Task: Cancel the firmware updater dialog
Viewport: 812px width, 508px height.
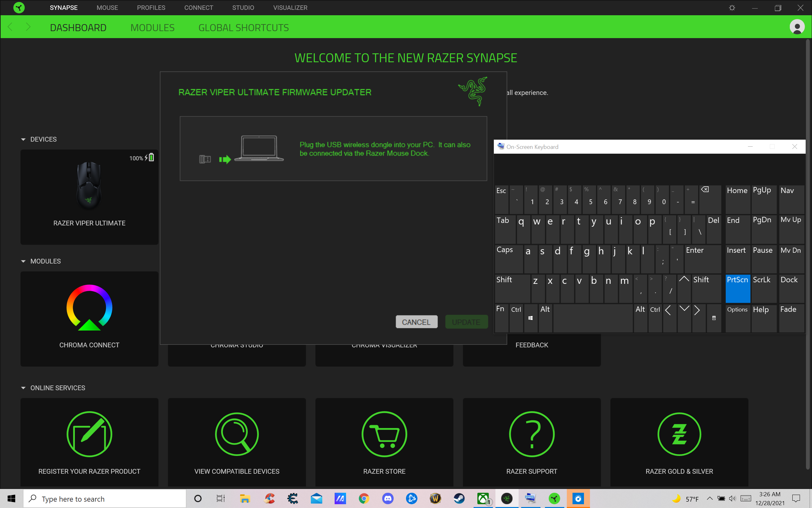Action: click(416, 322)
